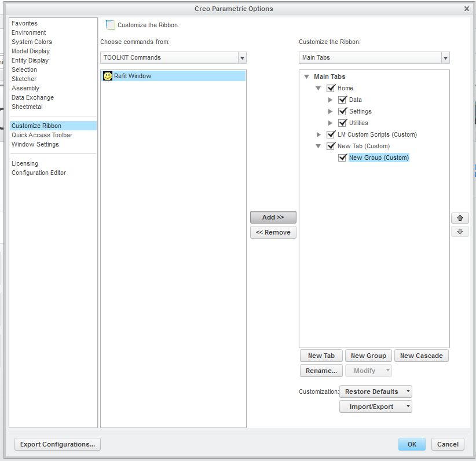476x461 pixels.
Task: Select the Assembly category
Action: tap(25, 88)
